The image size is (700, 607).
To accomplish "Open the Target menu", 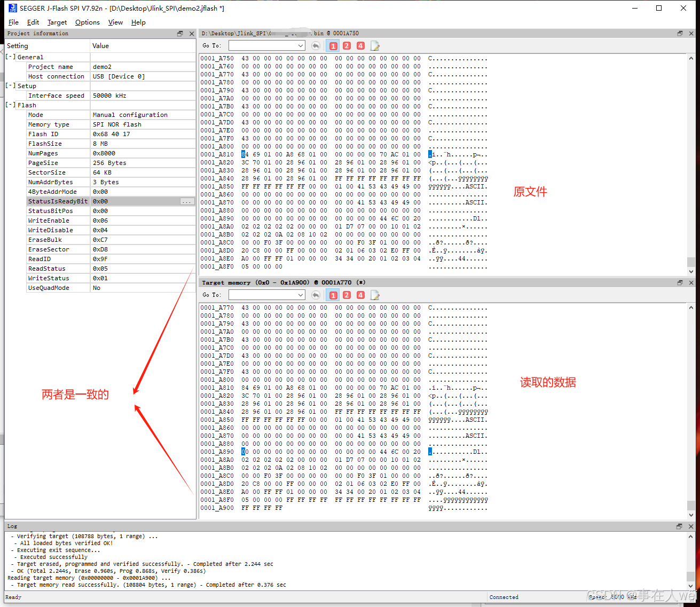I will 57,22.
